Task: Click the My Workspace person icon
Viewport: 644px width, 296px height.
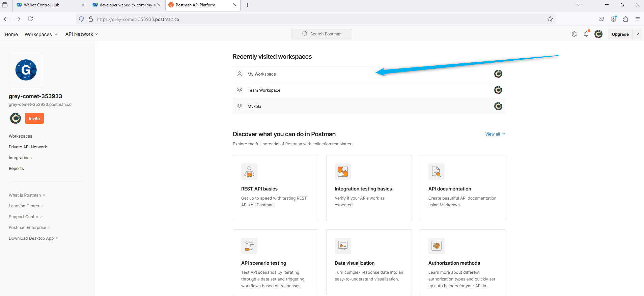Action: [x=240, y=74]
